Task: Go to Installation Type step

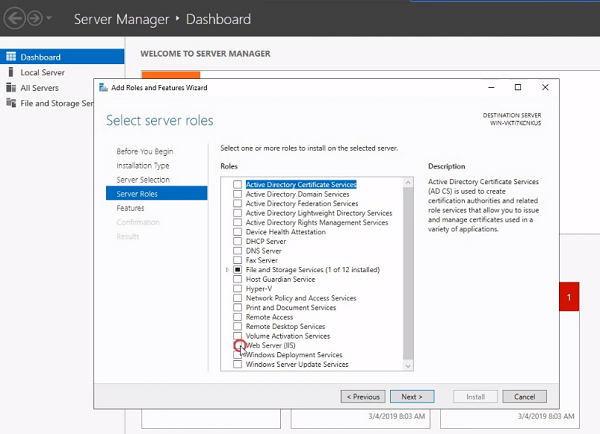Action: pyautogui.click(x=143, y=165)
